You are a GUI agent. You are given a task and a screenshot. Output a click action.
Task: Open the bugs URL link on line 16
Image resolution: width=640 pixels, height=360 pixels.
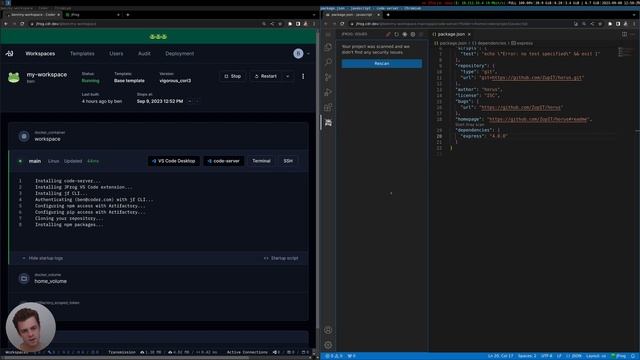point(521,108)
